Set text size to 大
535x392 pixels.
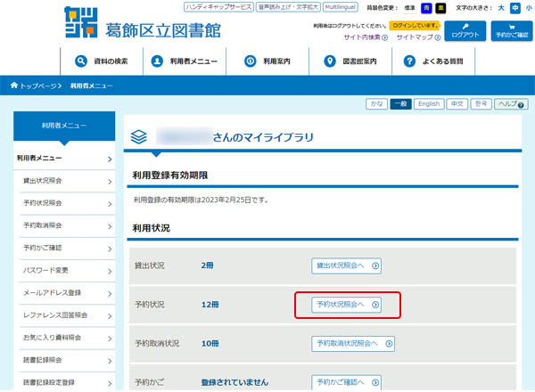coord(501,8)
